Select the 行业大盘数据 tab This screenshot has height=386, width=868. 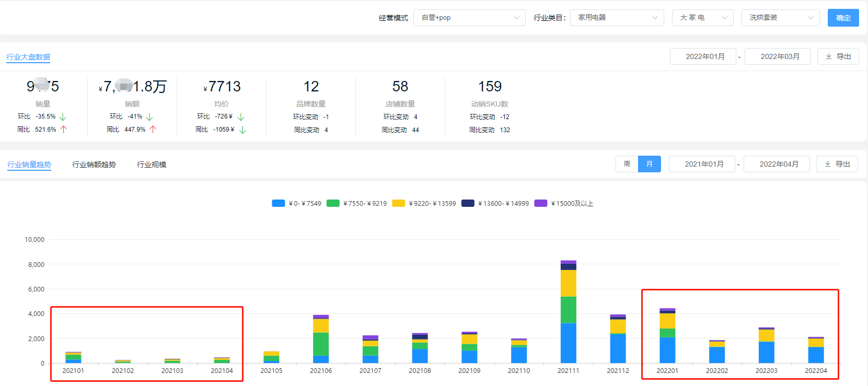(x=28, y=57)
